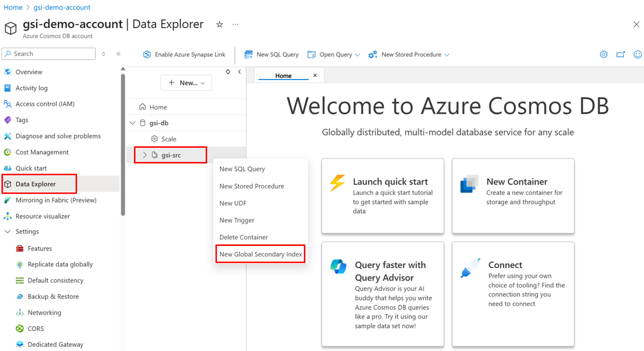Choose New Trigger menu entry

(x=237, y=220)
